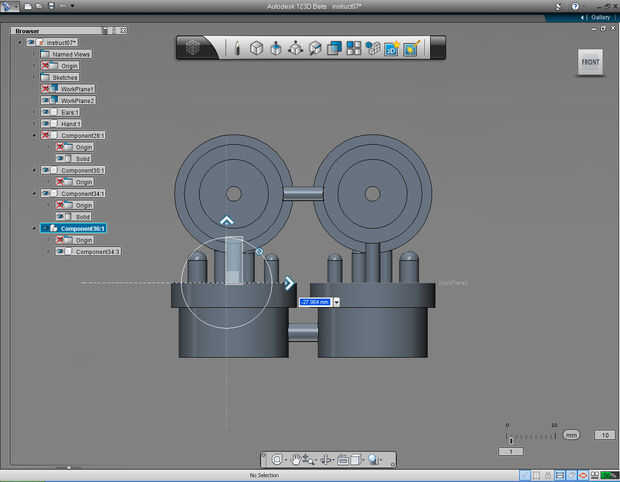Select Named Views in browser tree

tap(70, 54)
